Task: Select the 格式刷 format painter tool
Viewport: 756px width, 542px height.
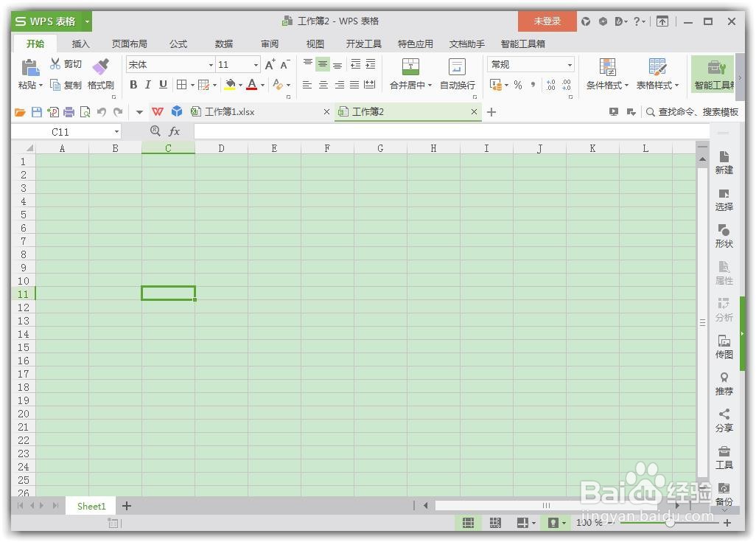Action: [101, 74]
